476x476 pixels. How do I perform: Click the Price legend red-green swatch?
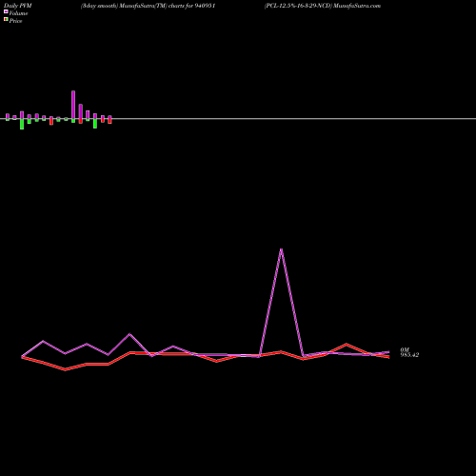pyautogui.click(x=6, y=20)
